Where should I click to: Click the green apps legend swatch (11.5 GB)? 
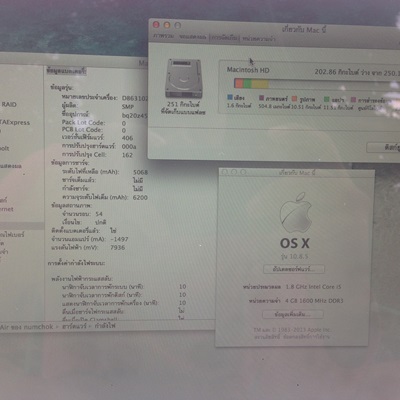[327, 99]
